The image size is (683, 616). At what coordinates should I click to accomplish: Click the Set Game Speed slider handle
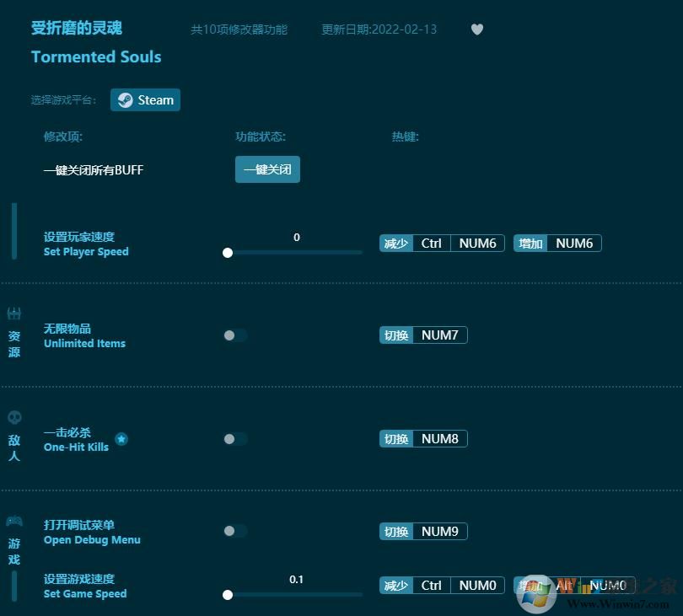pyautogui.click(x=227, y=594)
